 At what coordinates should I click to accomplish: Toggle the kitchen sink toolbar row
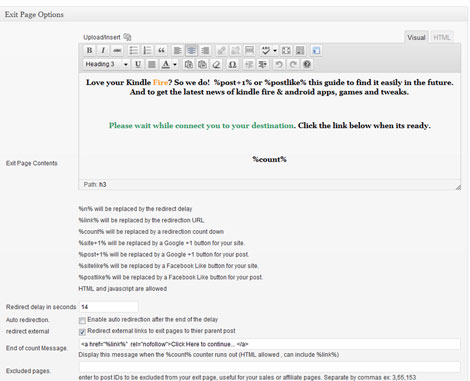point(300,50)
